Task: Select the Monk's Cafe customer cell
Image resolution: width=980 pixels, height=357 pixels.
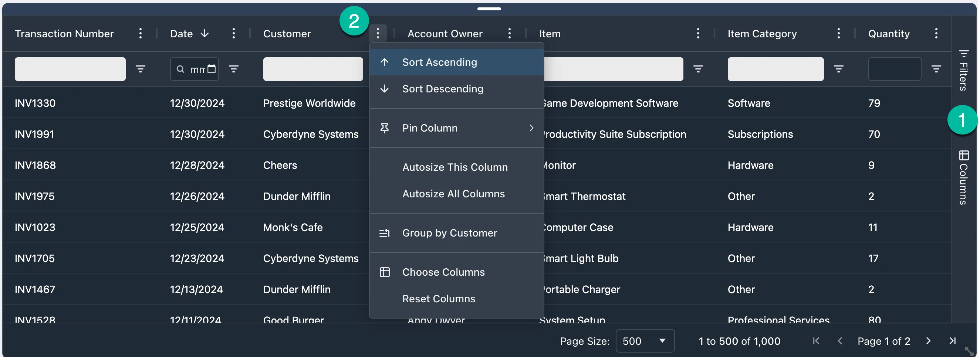Action: tap(293, 227)
